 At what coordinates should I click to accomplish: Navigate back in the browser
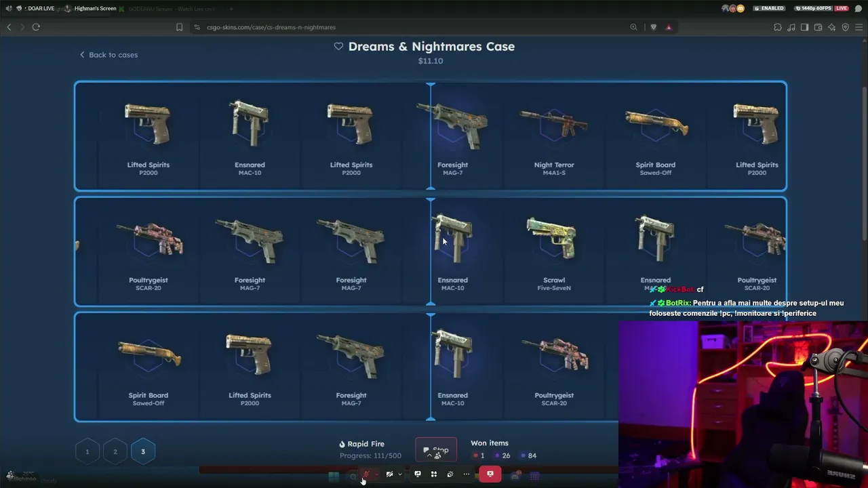[x=9, y=27]
